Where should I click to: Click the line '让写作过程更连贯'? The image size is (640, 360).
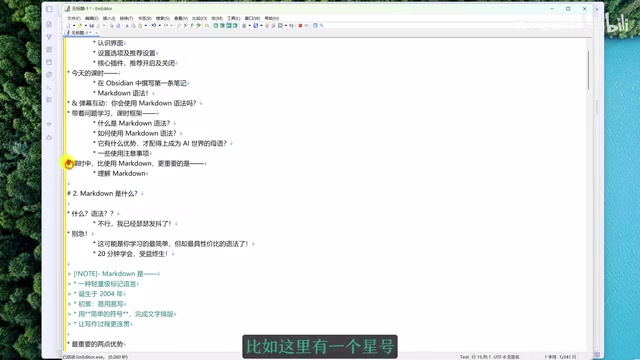pos(104,324)
